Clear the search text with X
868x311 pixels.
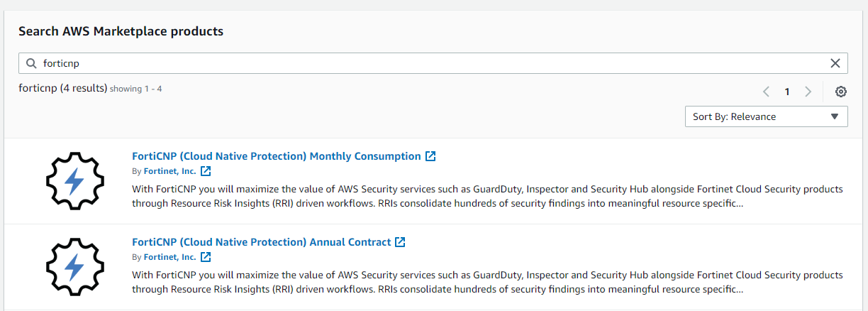tap(835, 63)
